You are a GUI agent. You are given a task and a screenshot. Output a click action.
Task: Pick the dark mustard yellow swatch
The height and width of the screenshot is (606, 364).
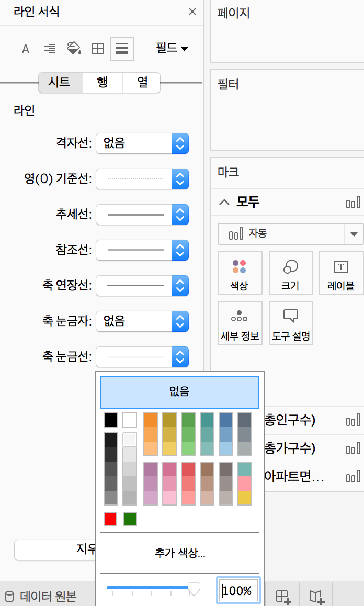coord(169,420)
